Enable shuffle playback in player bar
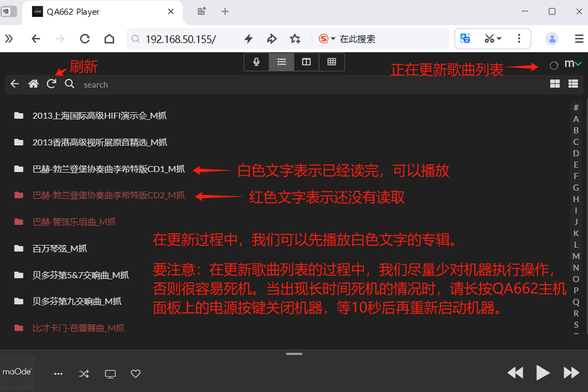This screenshot has width=588, height=392. coord(84,373)
